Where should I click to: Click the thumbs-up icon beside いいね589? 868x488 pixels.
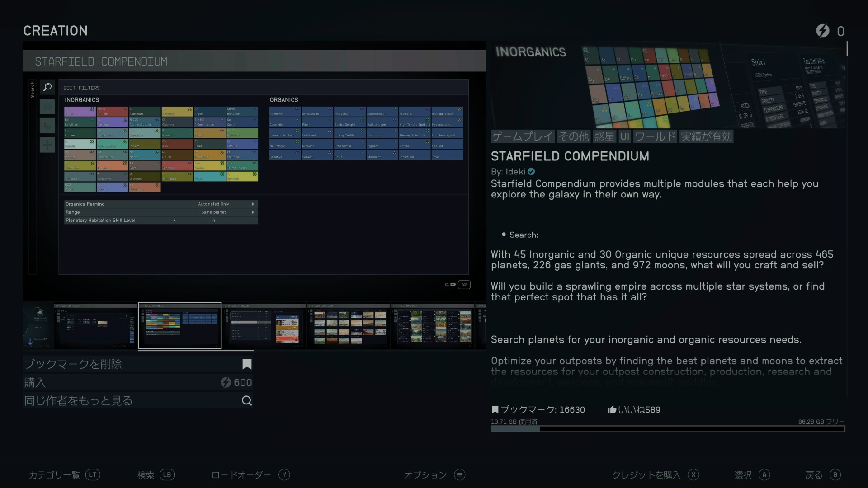pyautogui.click(x=612, y=410)
